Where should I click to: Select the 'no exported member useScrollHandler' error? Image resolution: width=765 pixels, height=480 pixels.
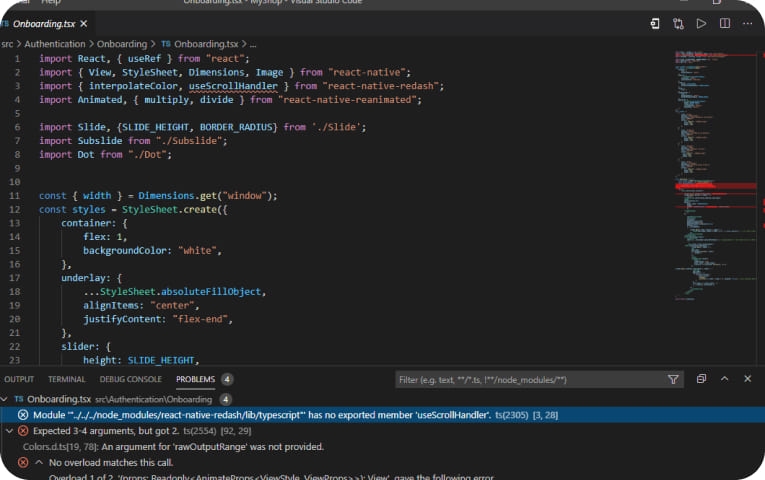click(x=382, y=415)
